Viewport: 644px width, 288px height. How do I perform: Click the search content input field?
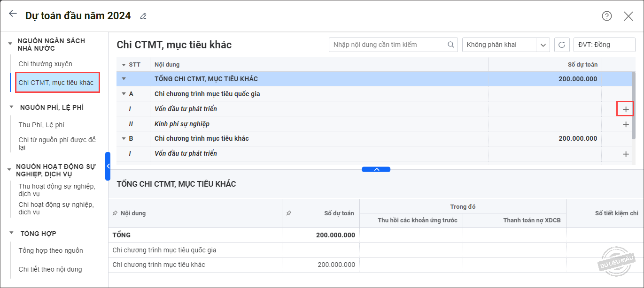coord(388,45)
